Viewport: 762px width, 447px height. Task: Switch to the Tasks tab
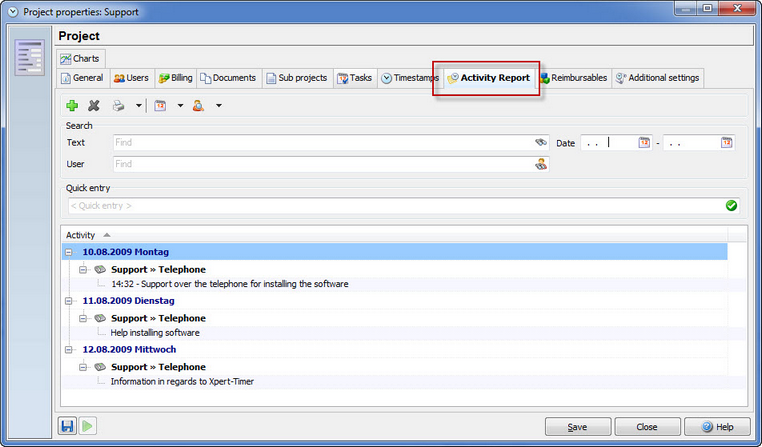coord(355,78)
